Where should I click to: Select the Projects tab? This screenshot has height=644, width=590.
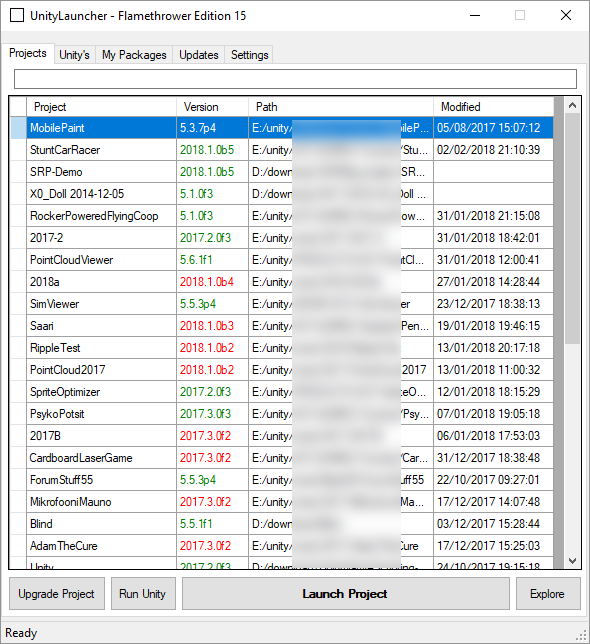tap(28, 53)
